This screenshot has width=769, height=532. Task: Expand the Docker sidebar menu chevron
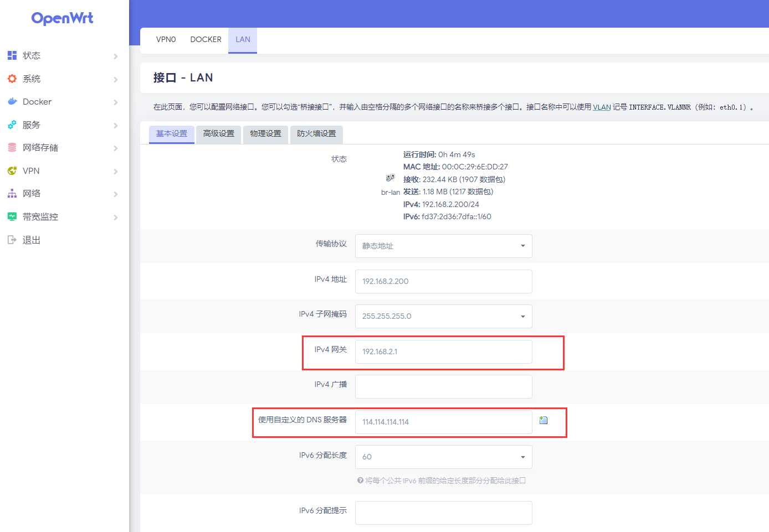click(x=116, y=102)
